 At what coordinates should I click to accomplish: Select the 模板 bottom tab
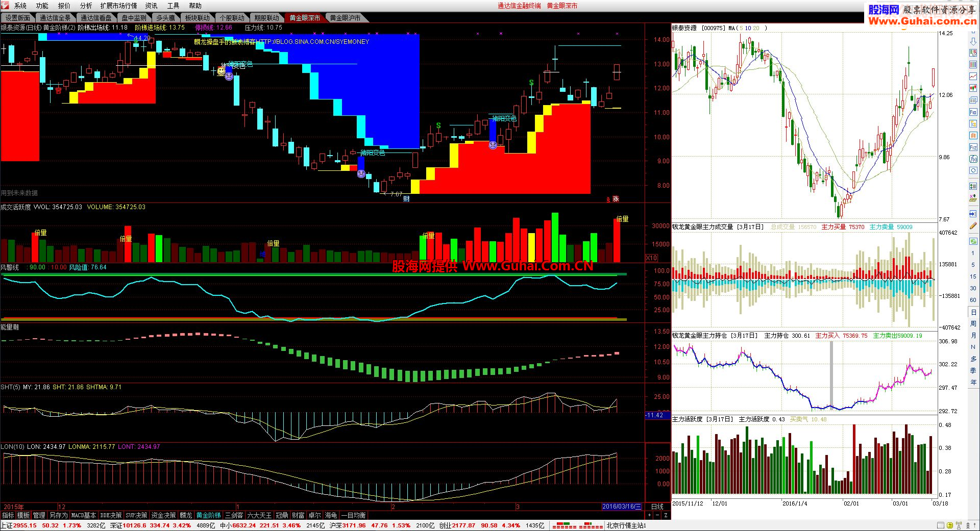(23, 516)
